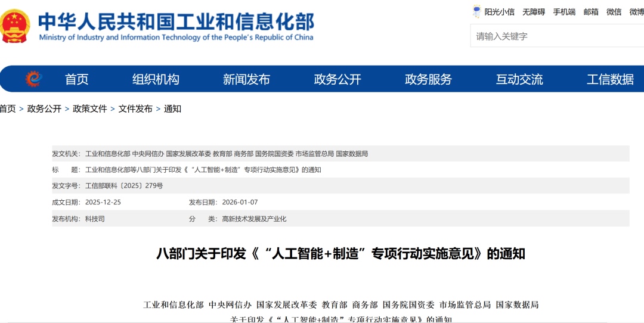Click the ministry name title banner

(176, 26)
